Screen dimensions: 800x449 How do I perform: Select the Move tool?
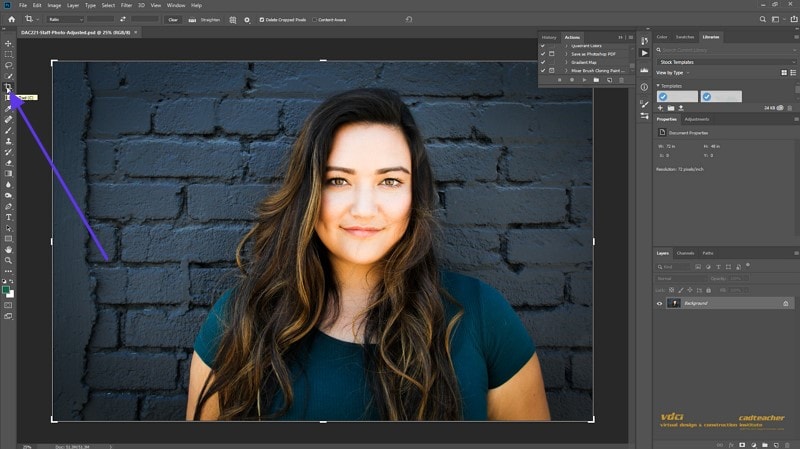click(x=8, y=43)
